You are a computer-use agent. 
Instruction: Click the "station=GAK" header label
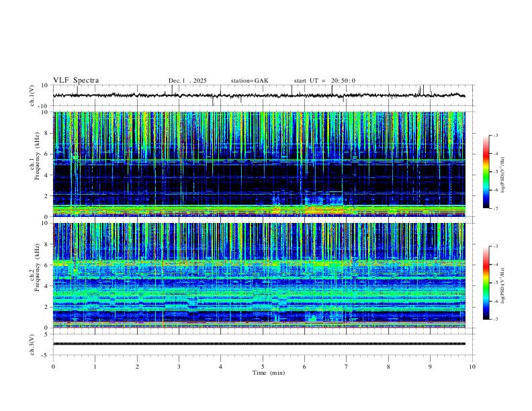point(249,81)
